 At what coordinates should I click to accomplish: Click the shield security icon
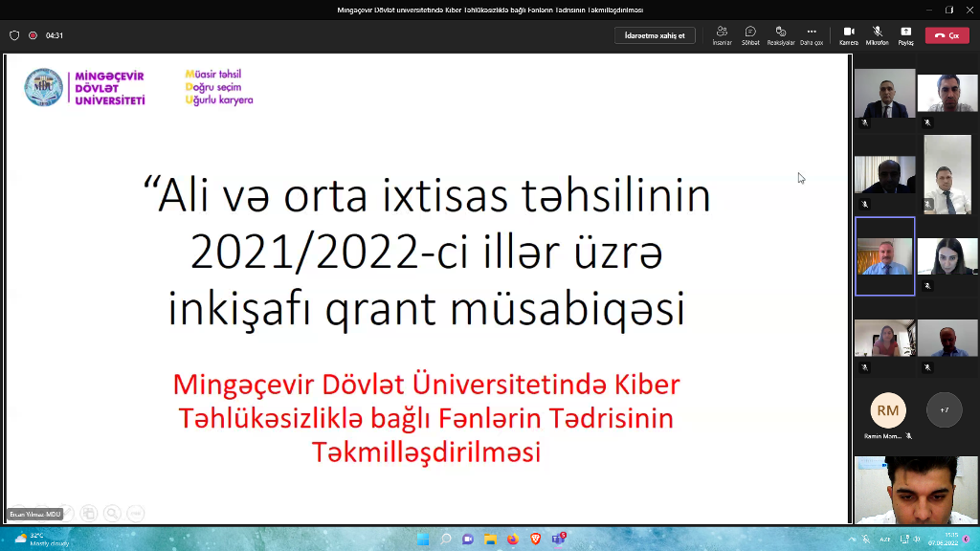pos(14,35)
